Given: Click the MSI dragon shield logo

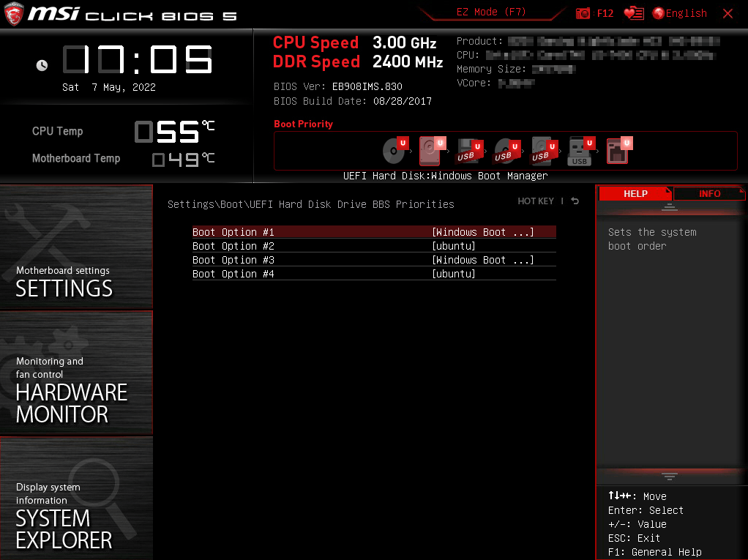Looking at the screenshot, I should click(13, 14).
